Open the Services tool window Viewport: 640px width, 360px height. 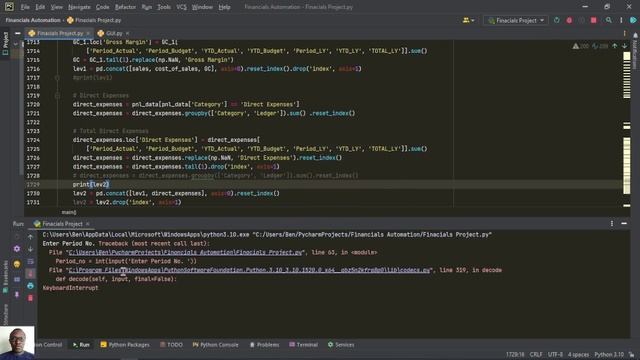[341, 345]
